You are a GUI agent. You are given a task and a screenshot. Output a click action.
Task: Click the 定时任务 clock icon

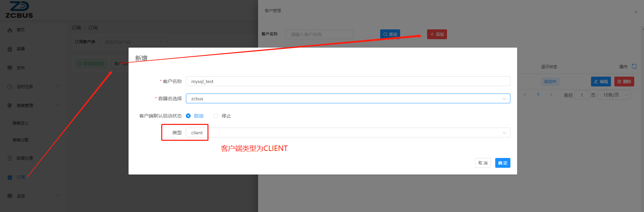pyautogui.click(x=10, y=87)
